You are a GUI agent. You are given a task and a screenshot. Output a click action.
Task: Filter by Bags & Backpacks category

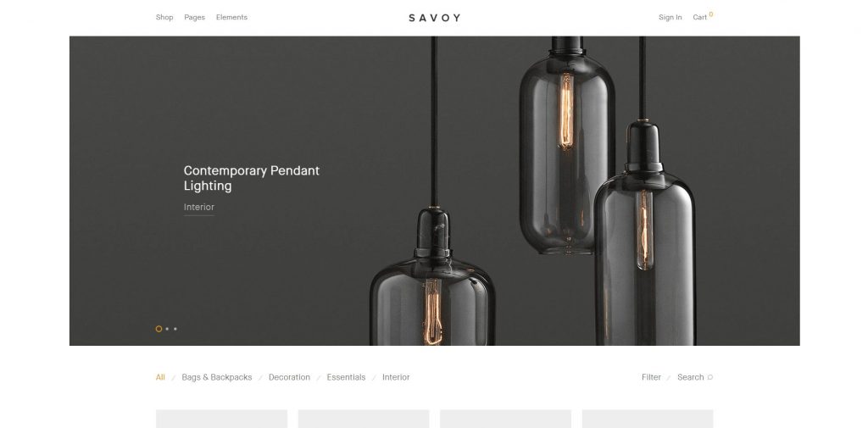point(216,377)
